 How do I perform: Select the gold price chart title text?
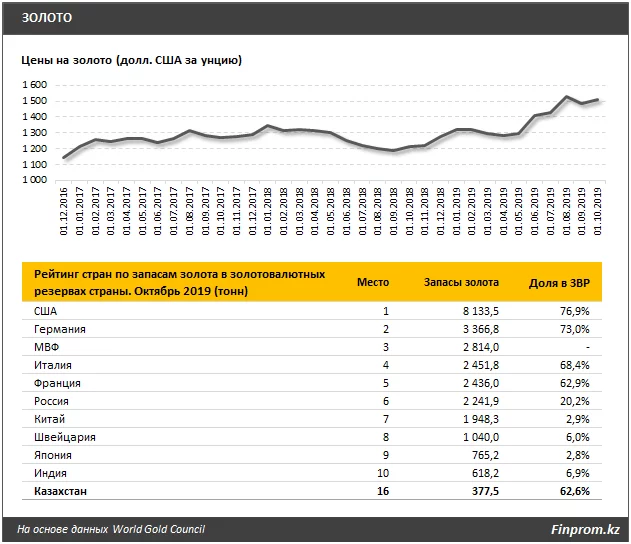(131, 61)
